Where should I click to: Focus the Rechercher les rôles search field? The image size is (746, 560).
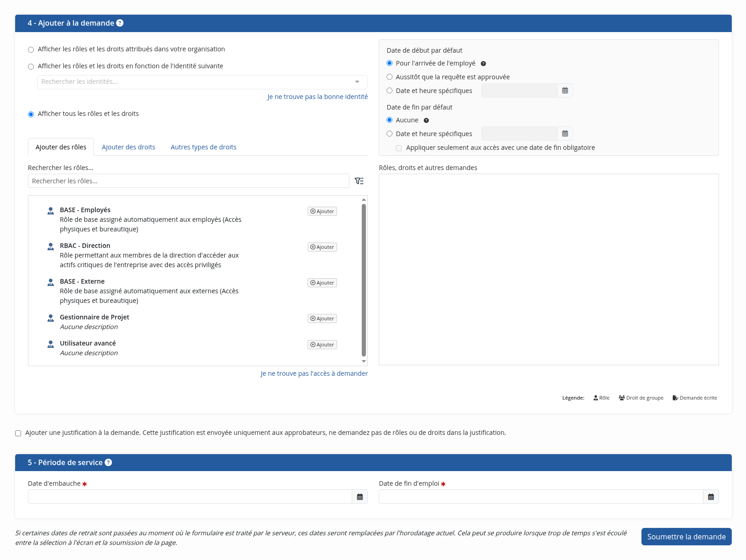tap(188, 181)
